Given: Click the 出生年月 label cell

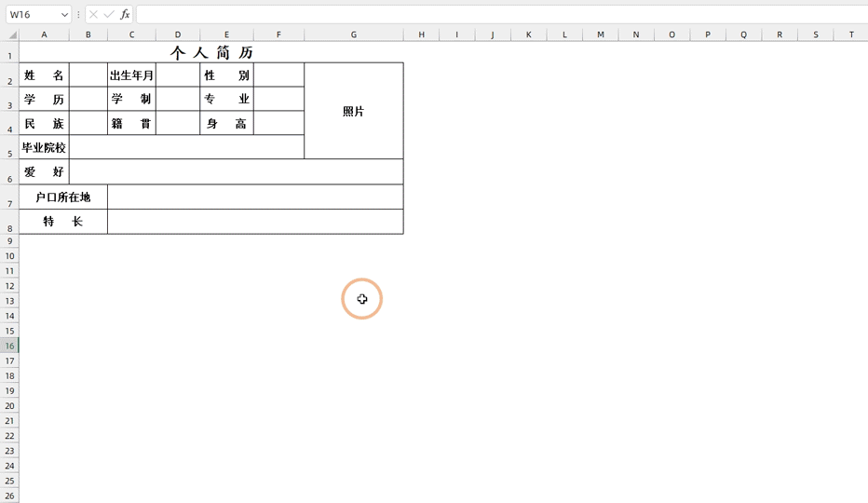Looking at the screenshot, I should click(131, 75).
